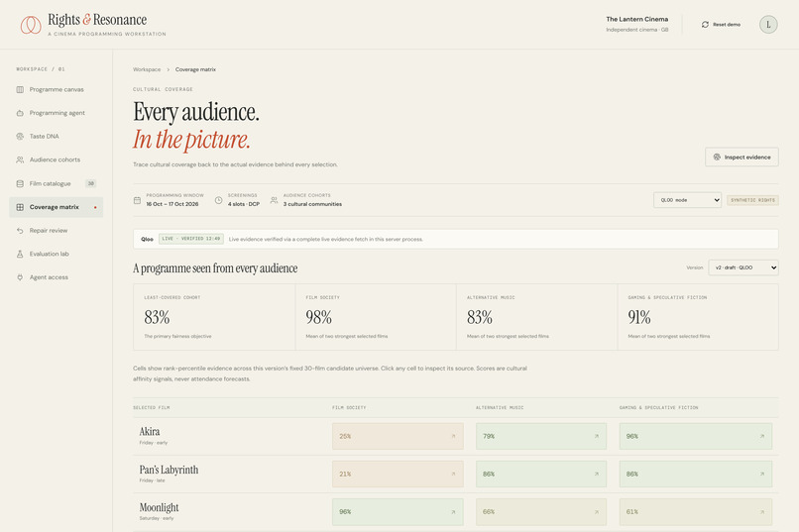Image resolution: width=799 pixels, height=532 pixels.
Task: Click Gaming & Speculative Fiction column header
Action: [659, 408]
